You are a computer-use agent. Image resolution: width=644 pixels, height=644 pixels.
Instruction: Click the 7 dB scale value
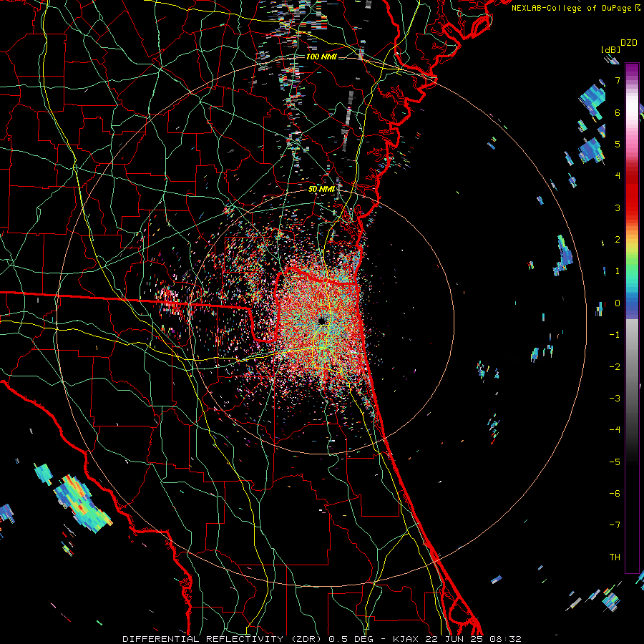[x=618, y=80]
